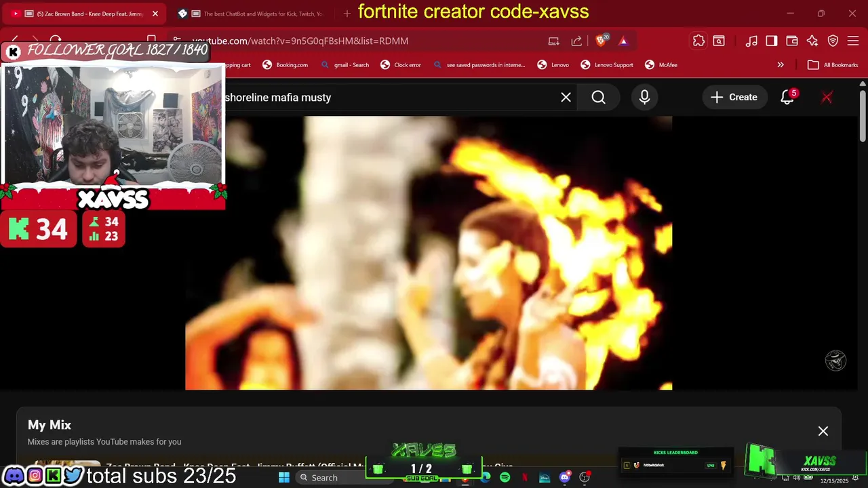Open Netflix from the taskbar

tap(525, 478)
